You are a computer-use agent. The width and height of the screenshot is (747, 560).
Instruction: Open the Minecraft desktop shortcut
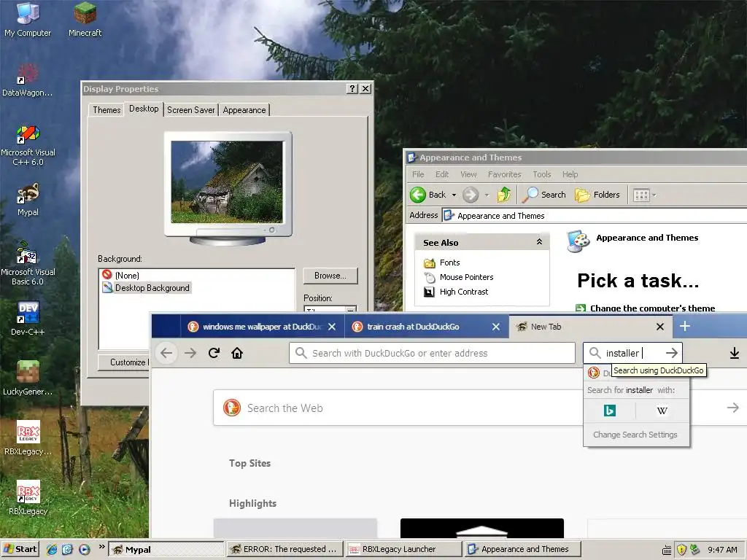pos(85,19)
